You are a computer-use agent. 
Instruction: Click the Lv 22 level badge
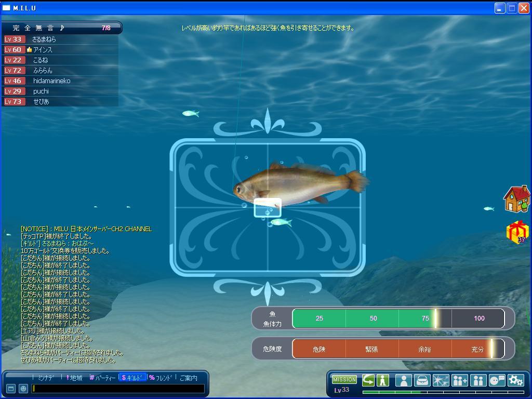pos(14,60)
